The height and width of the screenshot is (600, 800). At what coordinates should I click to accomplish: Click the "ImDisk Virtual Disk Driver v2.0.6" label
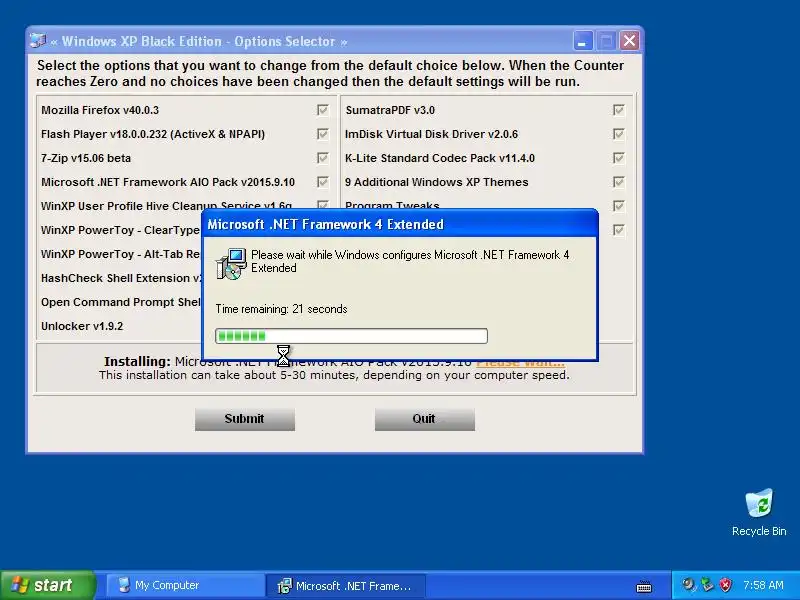pos(432,134)
